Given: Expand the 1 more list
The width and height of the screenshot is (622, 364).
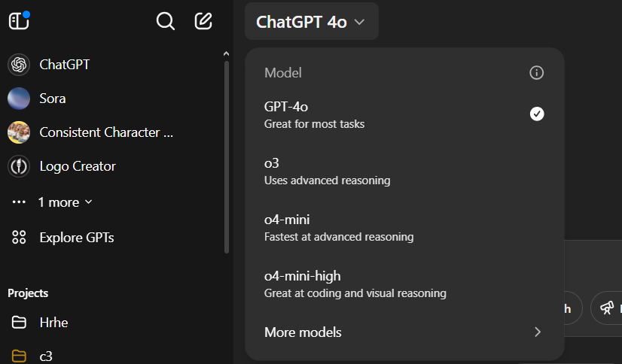Looking at the screenshot, I should 66,202.
